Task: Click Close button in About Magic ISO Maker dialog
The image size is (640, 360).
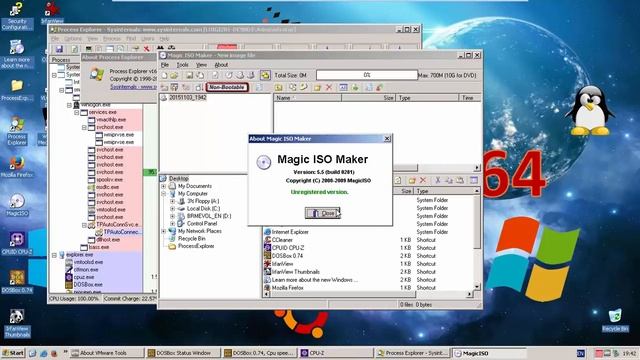Action: coord(322,213)
